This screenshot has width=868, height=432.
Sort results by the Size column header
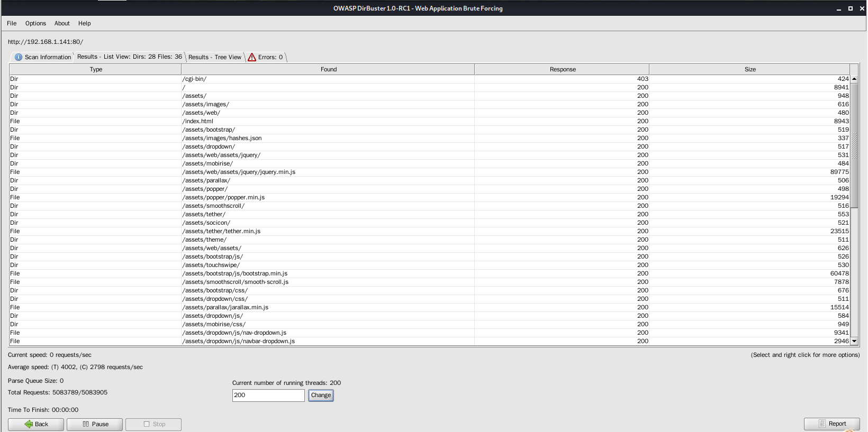tap(749, 69)
